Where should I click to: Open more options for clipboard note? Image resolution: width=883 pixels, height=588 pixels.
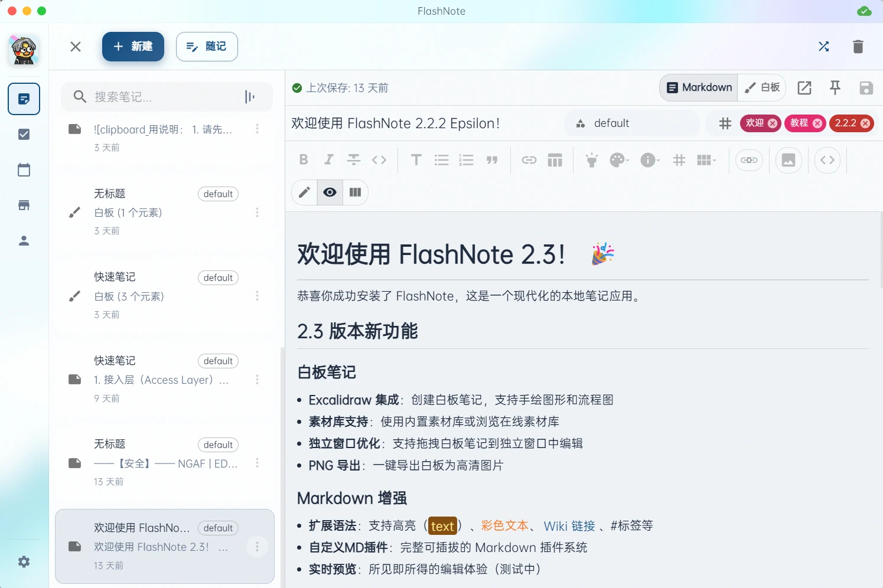[x=257, y=129]
